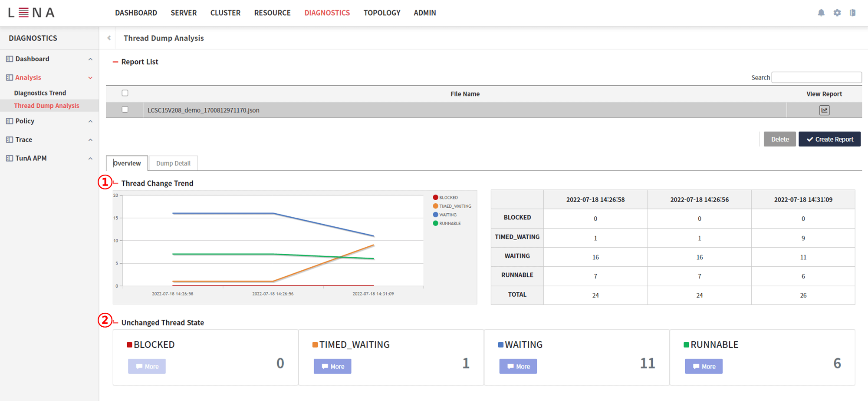
Task: Click the TunA APM panel icon in the sidebar
Action: coord(9,158)
